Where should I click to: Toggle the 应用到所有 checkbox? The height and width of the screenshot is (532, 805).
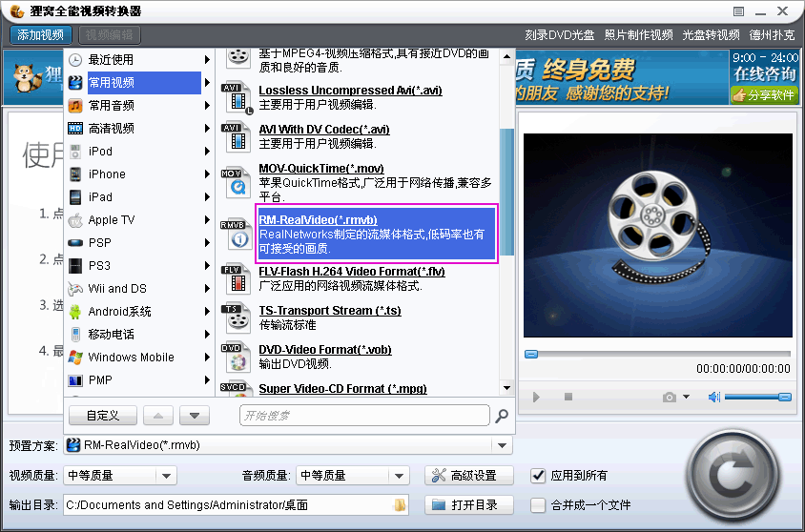pos(538,476)
